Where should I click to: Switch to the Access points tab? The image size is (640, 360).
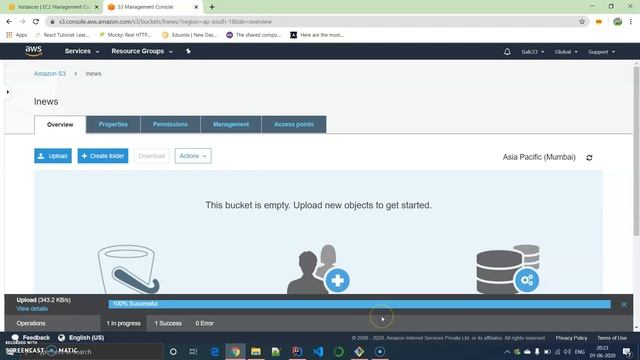(294, 124)
